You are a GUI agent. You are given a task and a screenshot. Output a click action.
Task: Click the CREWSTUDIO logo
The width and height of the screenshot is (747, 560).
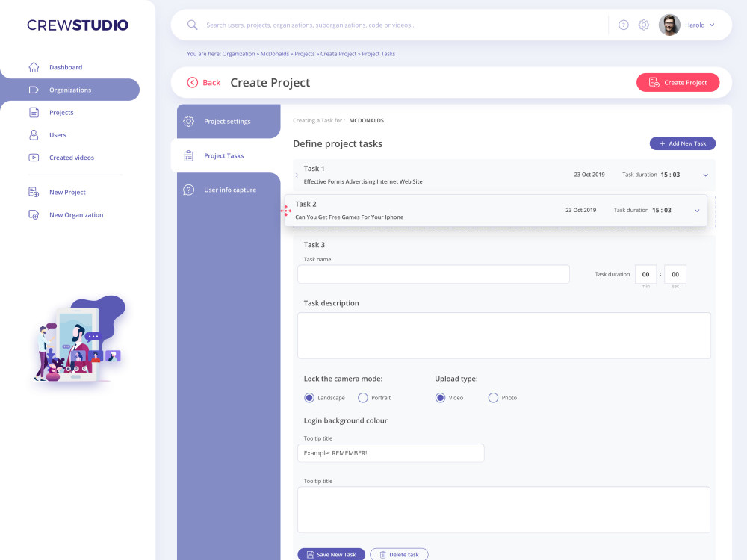click(78, 25)
